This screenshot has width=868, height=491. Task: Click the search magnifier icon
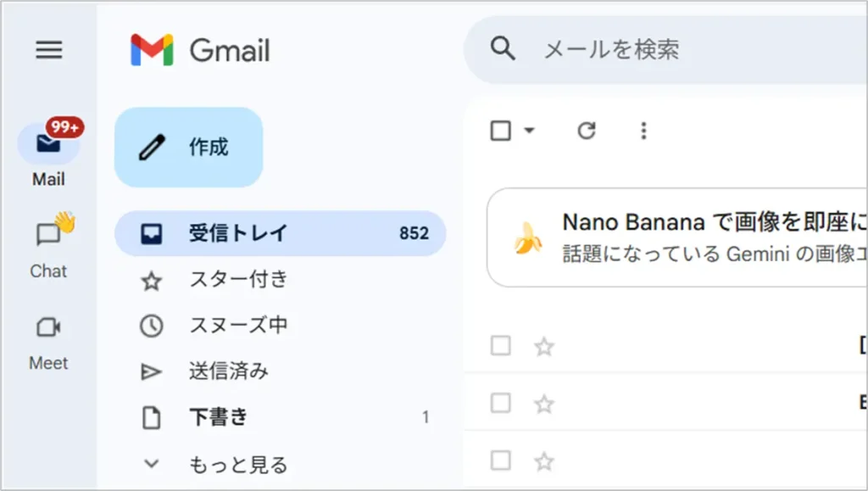(x=503, y=49)
